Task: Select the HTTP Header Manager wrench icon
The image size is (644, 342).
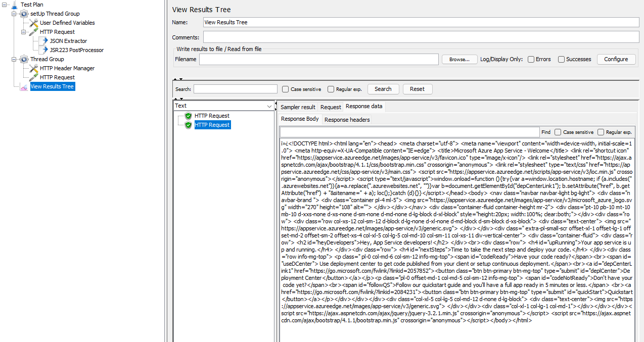Action: point(33,68)
